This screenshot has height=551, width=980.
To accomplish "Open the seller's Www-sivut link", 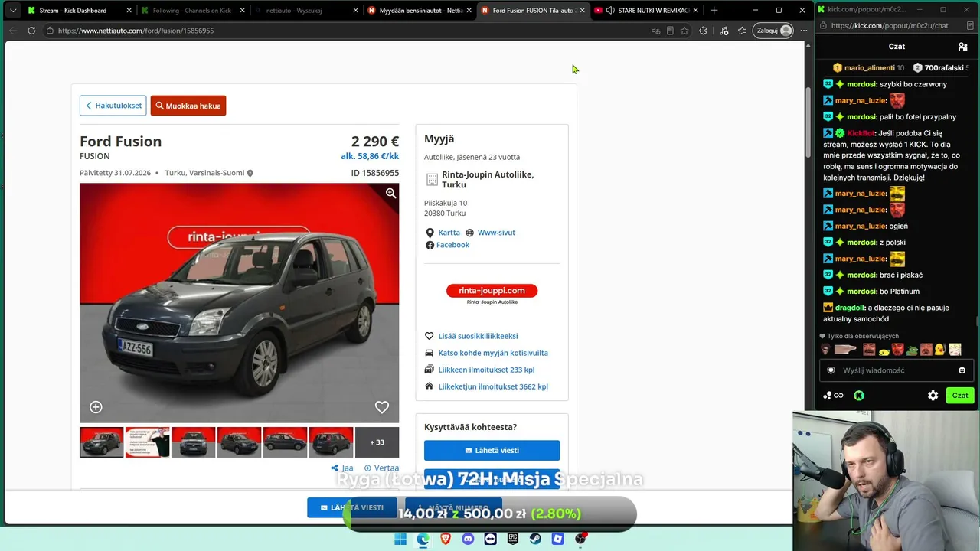I will pos(496,233).
